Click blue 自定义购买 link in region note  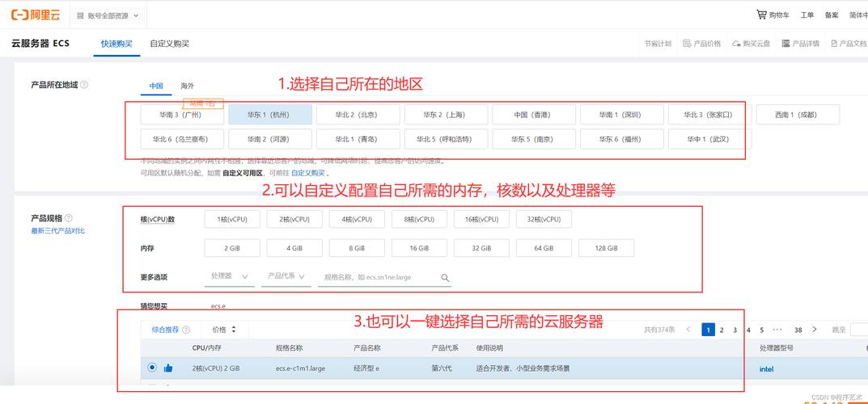[308, 173]
